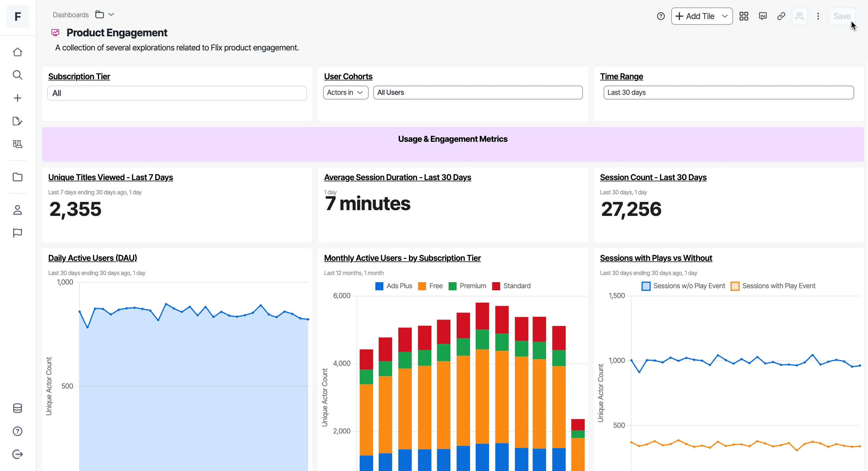Copy dashboard link via chain icon
Screen dimensions: 868x471
click(781, 16)
